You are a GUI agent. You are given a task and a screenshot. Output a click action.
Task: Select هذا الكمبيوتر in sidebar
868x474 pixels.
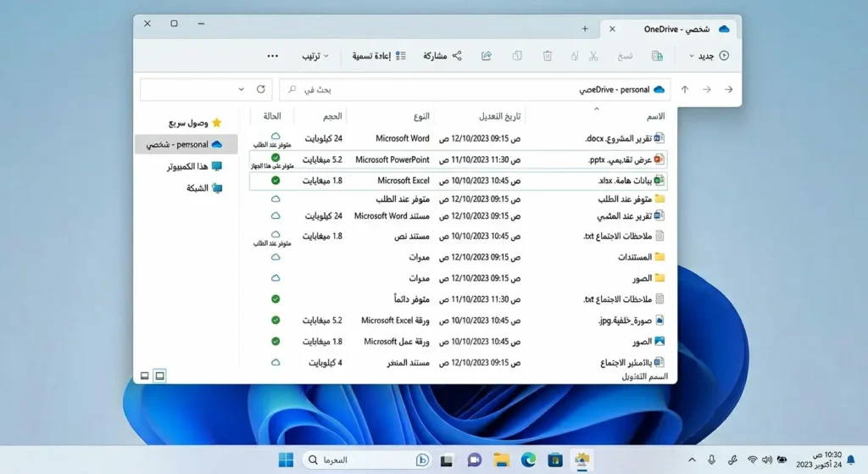(194, 166)
